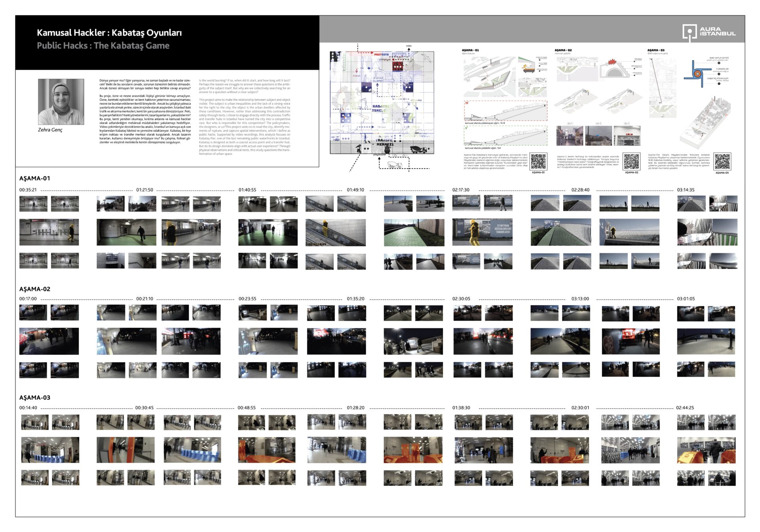Select the AŞAMA-03 section heading above the last photo rows

(35, 397)
